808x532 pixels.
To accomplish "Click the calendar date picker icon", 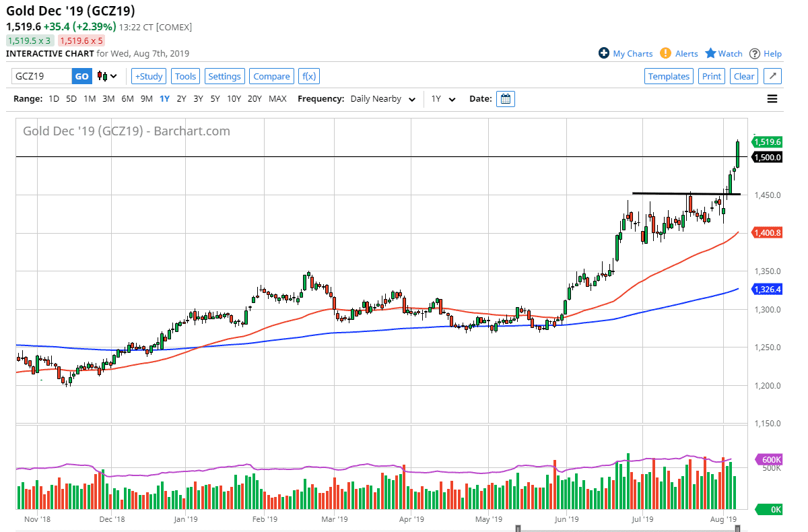I will pos(506,99).
